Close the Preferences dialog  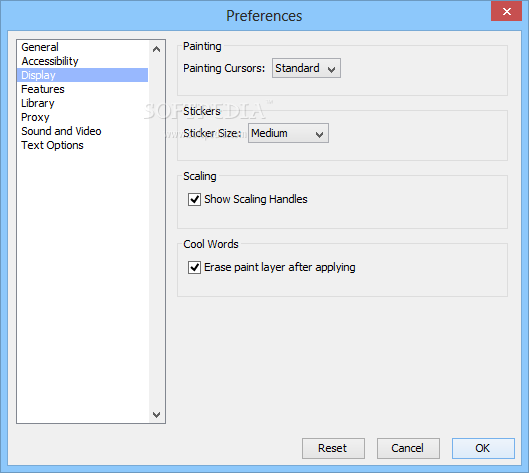[x=506, y=11]
